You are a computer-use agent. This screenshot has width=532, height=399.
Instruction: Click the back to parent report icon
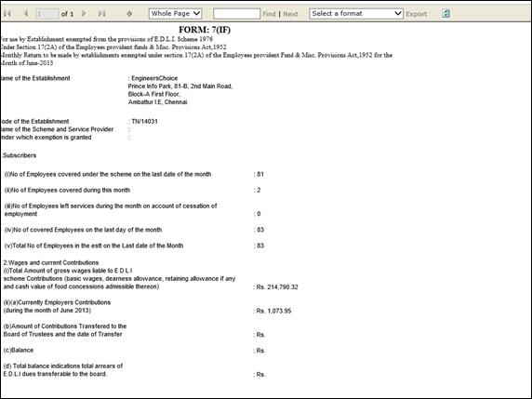pyautogui.click(x=129, y=14)
